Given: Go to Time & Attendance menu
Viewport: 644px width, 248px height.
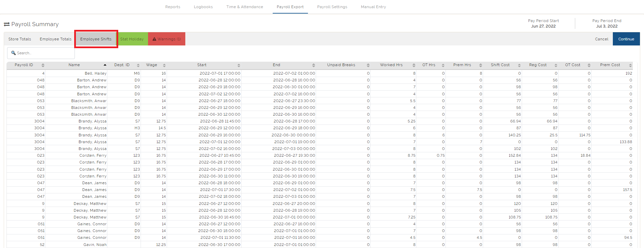Looking at the screenshot, I should pyautogui.click(x=245, y=7).
